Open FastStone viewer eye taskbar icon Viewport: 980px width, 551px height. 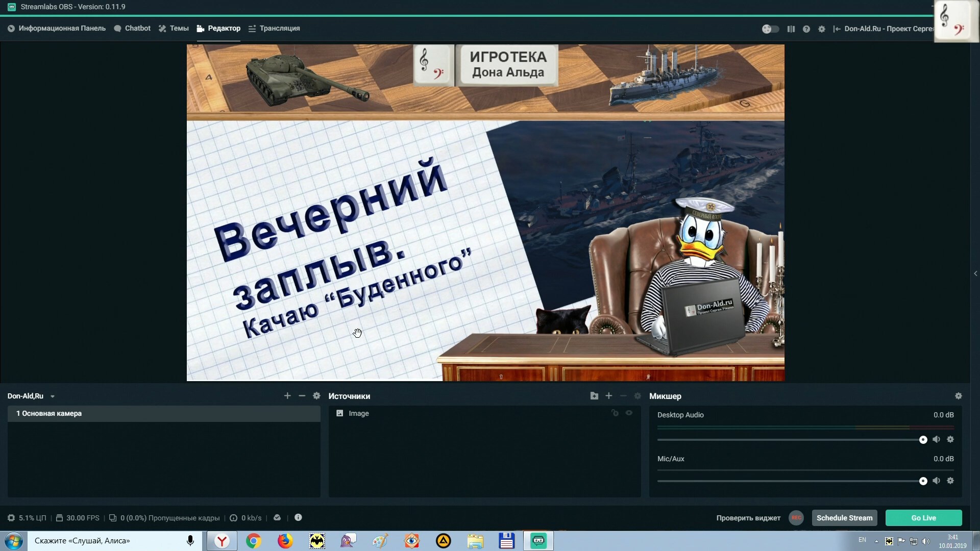[x=412, y=541]
